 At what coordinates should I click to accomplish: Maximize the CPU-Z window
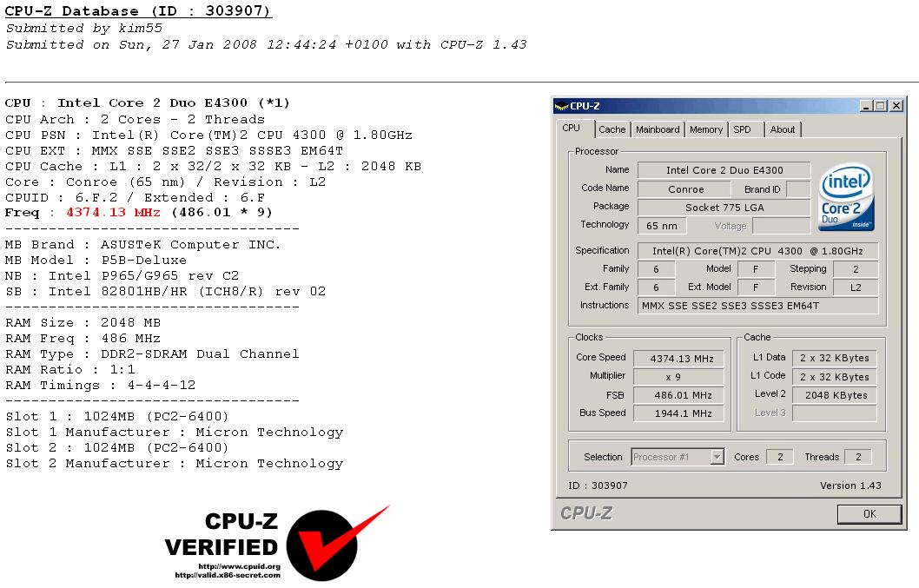tap(880, 106)
